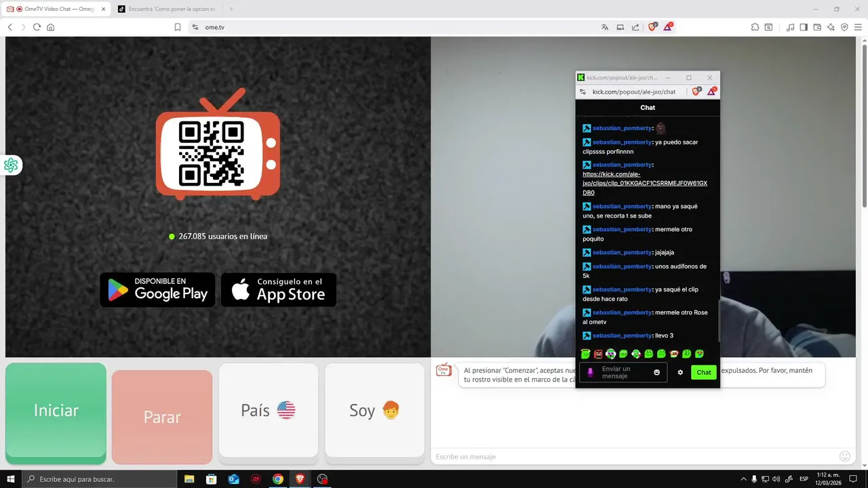Click the Brave VPN shield icon
Screen dimensions: 868x488
(844, 27)
